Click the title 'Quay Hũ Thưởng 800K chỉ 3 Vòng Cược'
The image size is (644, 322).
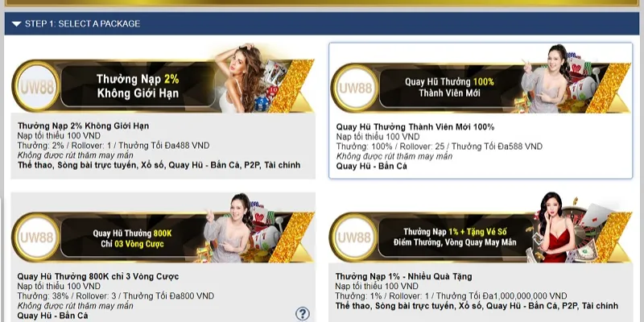pyautogui.click(x=98, y=276)
